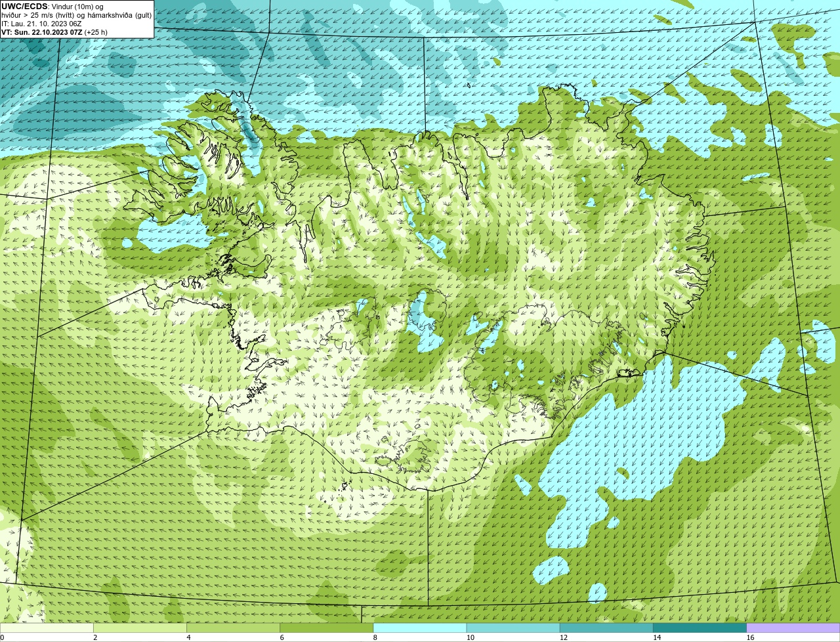Click the legend scale label "14"
The width and height of the screenshot is (840, 642).
pos(657,637)
